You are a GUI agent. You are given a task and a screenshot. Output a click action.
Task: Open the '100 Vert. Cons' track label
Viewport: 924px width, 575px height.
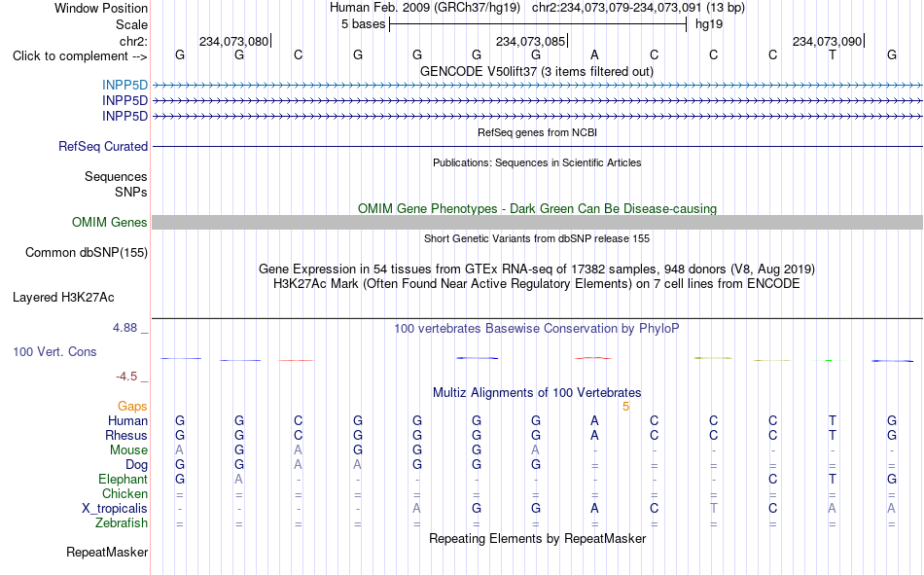coord(54,351)
